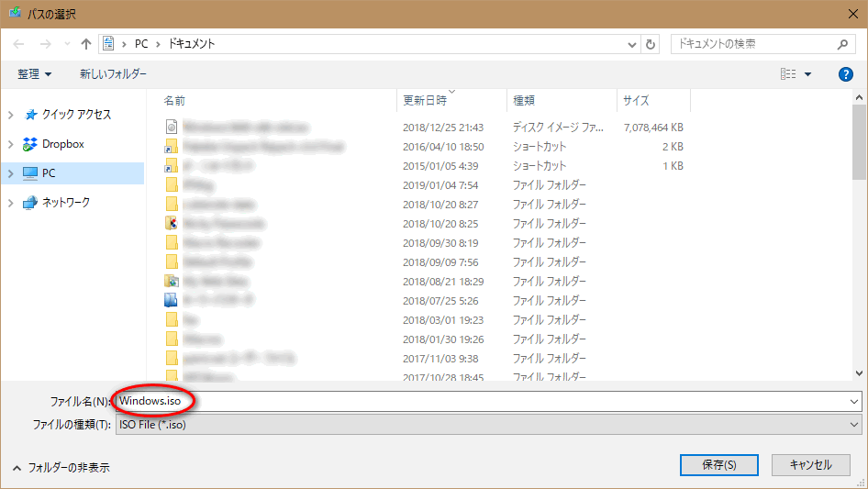Expand the クイック アクセス tree node
Image resolution: width=868 pixels, height=489 pixels.
point(10,115)
